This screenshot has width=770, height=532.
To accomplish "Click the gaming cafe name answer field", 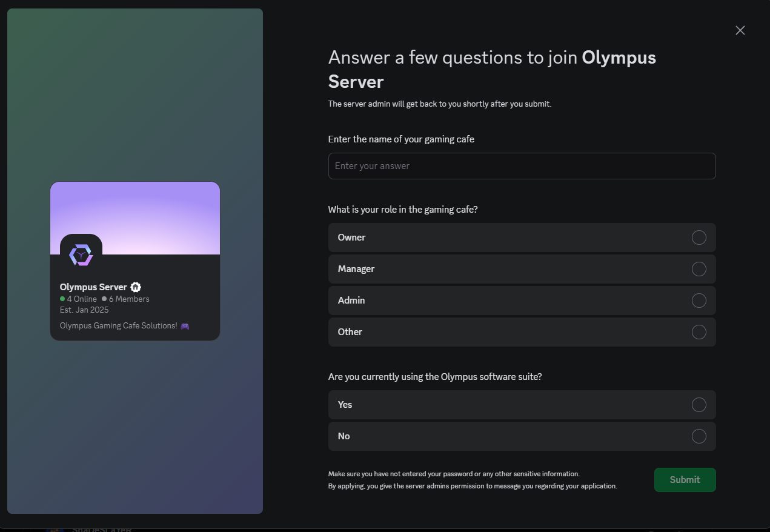I will point(522,165).
